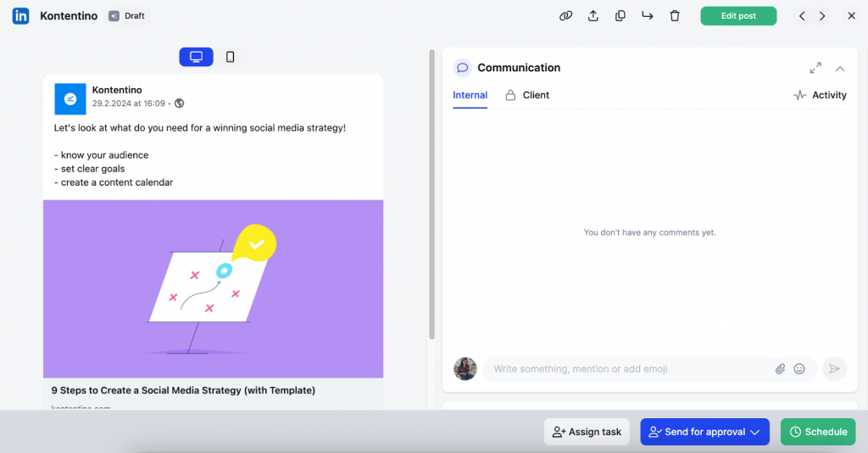Open the Activity log
The height and width of the screenshot is (453, 868).
click(x=820, y=95)
